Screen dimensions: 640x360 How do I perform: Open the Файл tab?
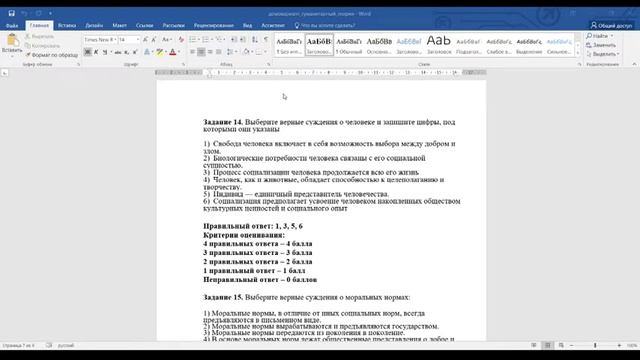tap(12, 25)
